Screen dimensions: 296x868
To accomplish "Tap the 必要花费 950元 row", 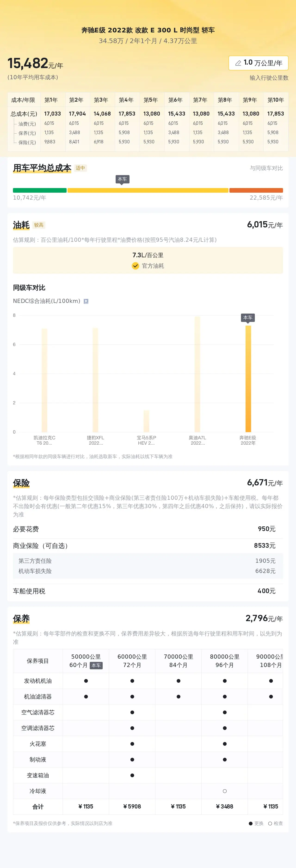I will (x=148, y=529).
